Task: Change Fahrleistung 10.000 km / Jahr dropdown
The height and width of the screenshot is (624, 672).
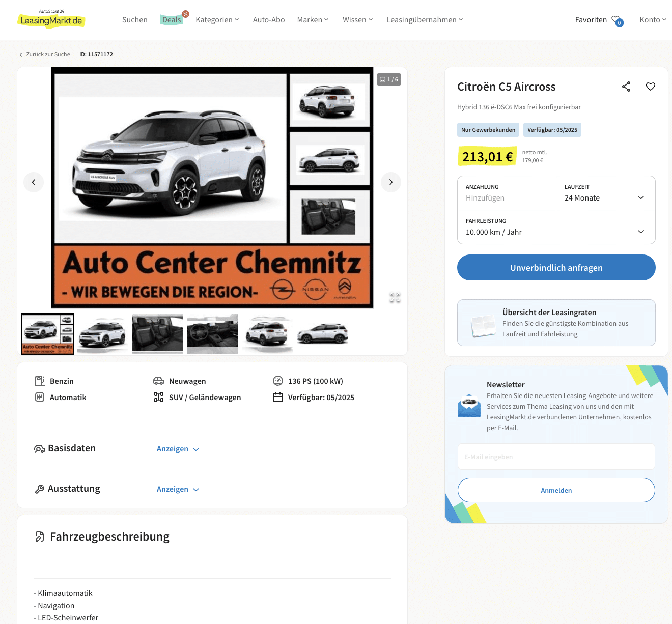Action: click(556, 227)
